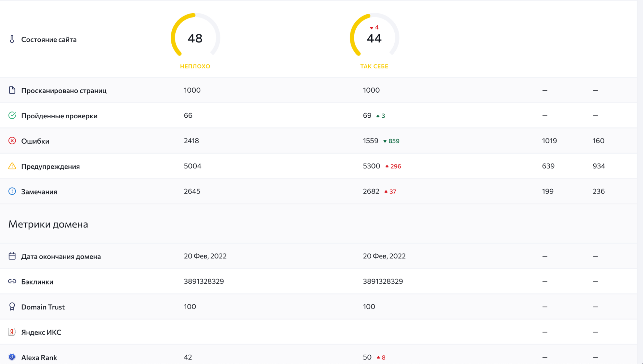643x364 pixels.
Task: Click the Дата окончания домена label
Action: point(61,256)
